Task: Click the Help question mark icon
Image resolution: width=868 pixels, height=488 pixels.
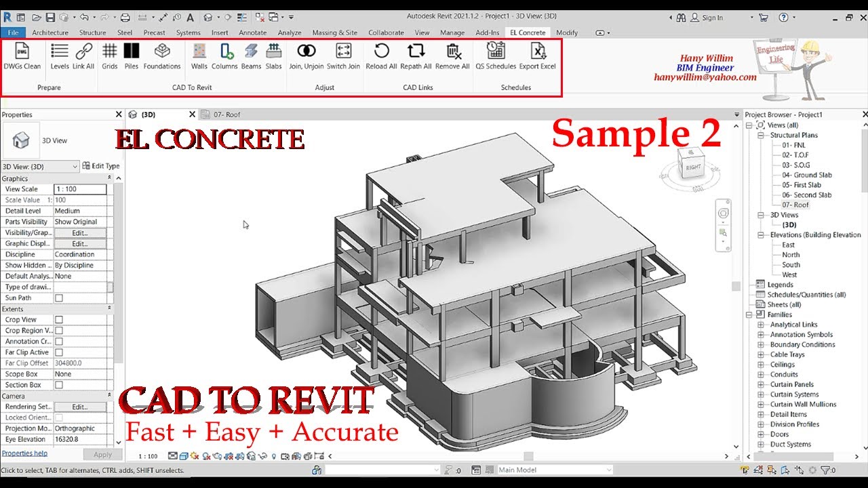Action: [x=784, y=18]
